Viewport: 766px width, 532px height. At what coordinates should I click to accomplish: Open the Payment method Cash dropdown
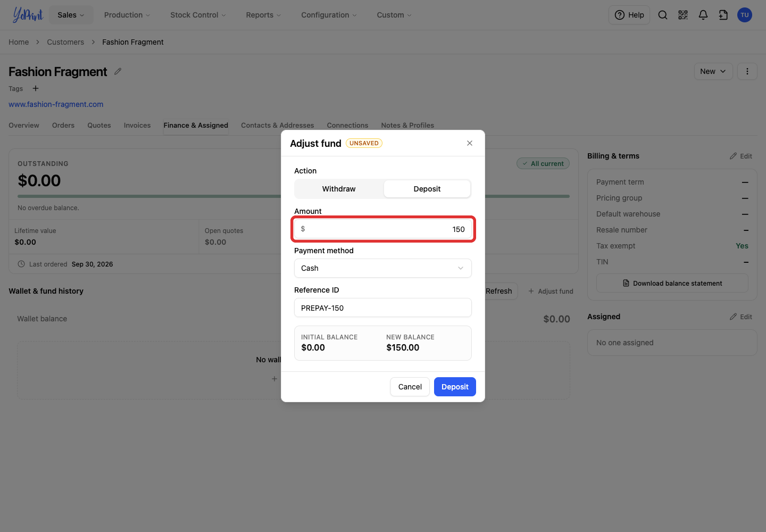tap(383, 268)
